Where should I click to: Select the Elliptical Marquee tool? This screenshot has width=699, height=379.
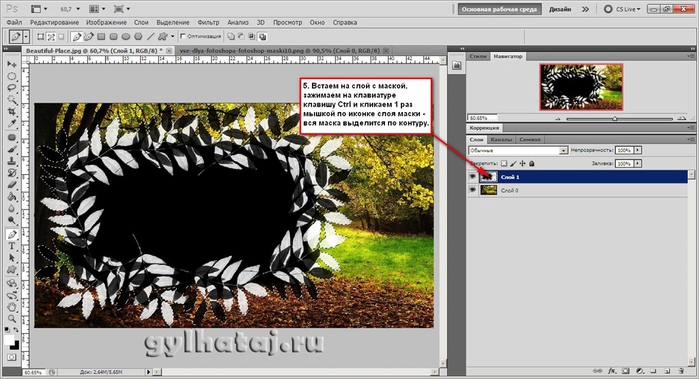[x=12, y=76]
